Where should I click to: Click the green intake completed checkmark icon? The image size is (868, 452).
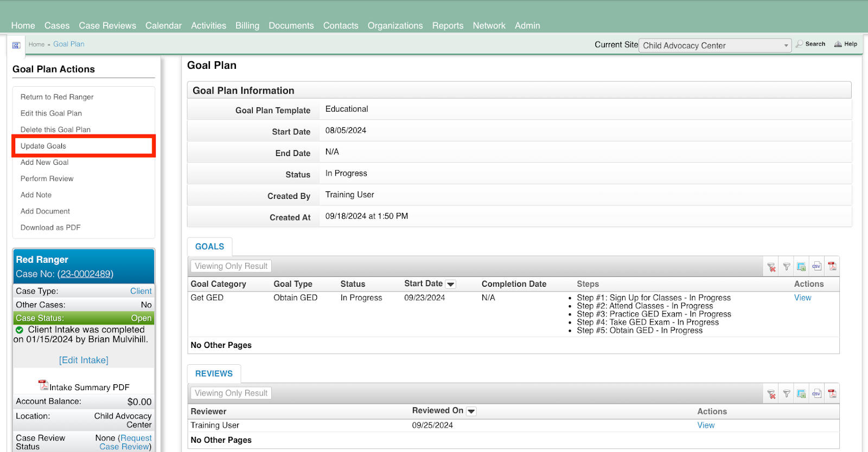(x=20, y=330)
